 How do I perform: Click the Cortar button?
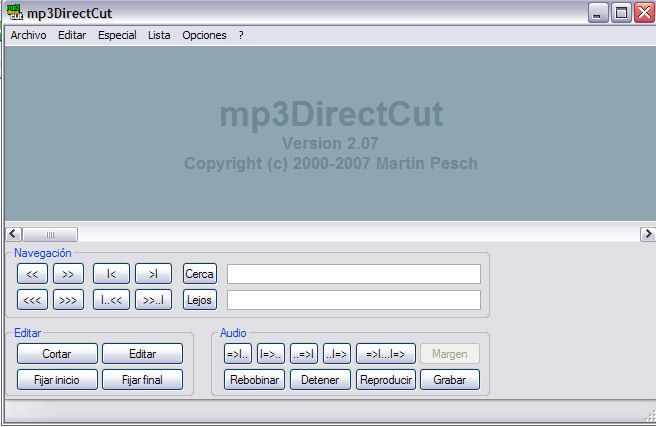tap(57, 354)
